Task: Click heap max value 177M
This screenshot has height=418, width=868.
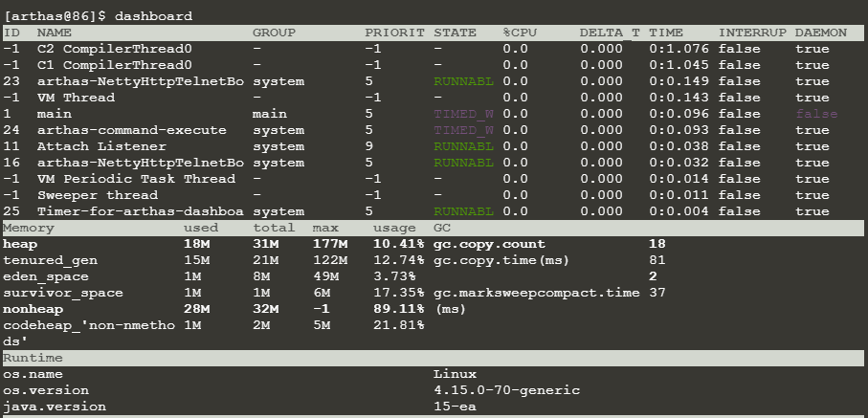Action: (x=330, y=244)
